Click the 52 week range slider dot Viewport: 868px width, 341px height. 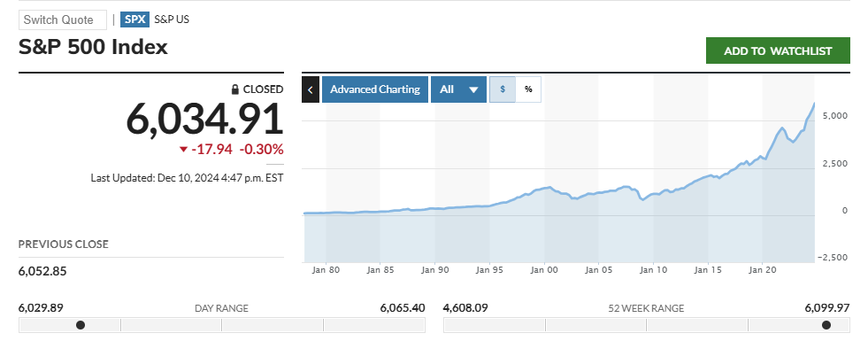click(x=826, y=325)
